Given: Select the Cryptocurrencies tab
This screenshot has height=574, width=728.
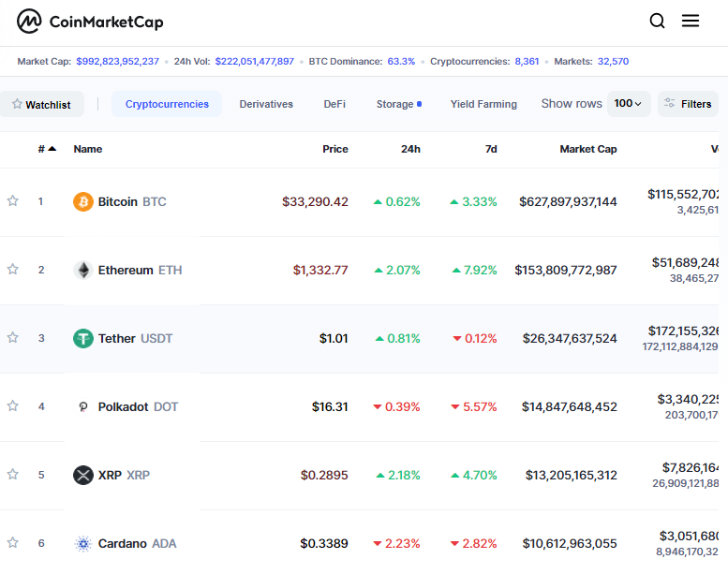Looking at the screenshot, I should coord(167,104).
